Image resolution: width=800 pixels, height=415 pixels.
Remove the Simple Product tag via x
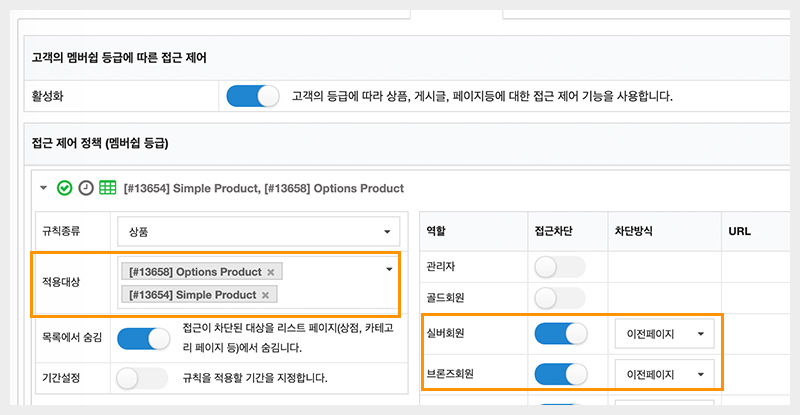[x=265, y=295]
